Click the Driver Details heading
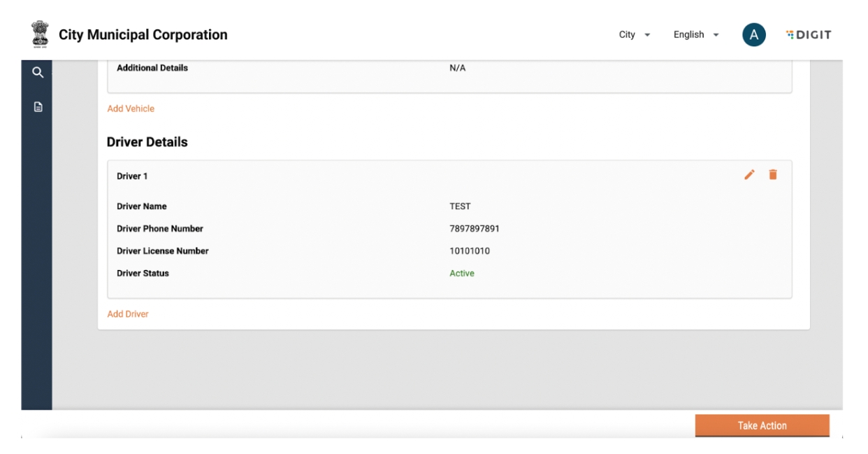This screenshot has height=454, width=868. (147, 142)
